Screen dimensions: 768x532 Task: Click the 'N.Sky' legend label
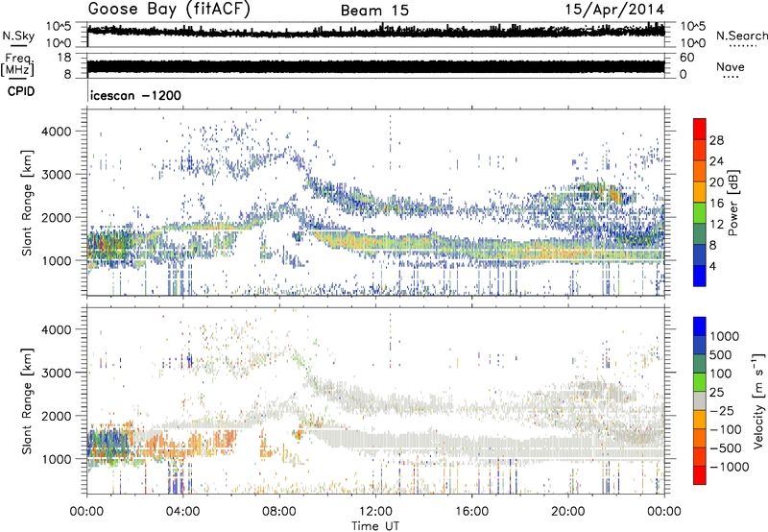tap(18, 36)
